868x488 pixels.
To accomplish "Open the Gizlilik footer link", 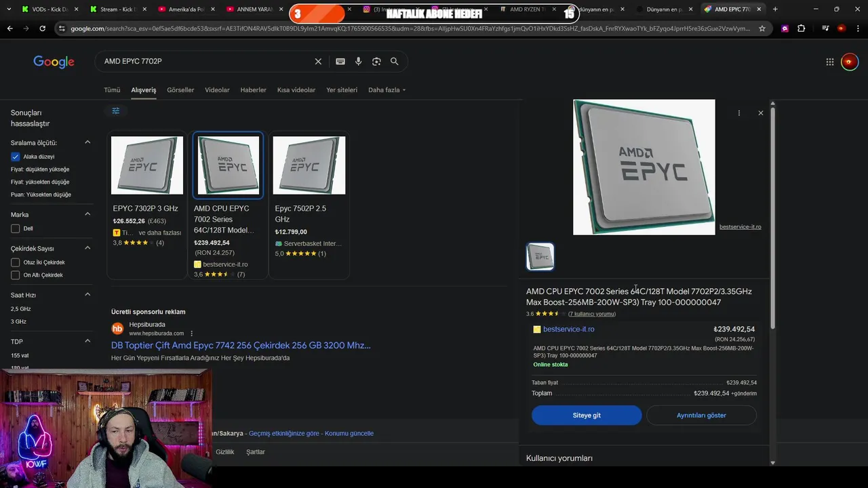I will 225,452.
